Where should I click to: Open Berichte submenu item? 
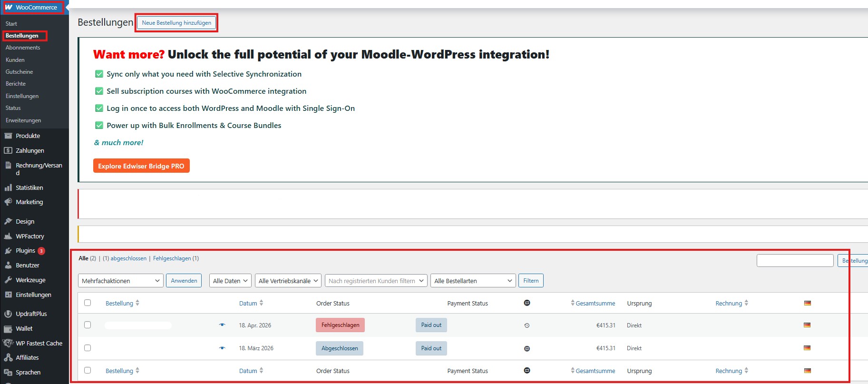pyautogui.click(x=16, y=84)
